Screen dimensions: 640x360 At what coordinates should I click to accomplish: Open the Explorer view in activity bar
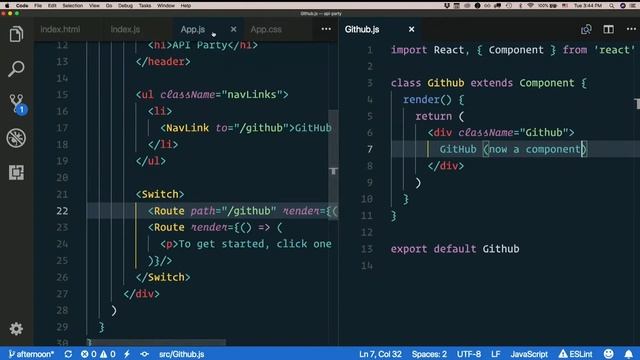(x=16, y=34)
